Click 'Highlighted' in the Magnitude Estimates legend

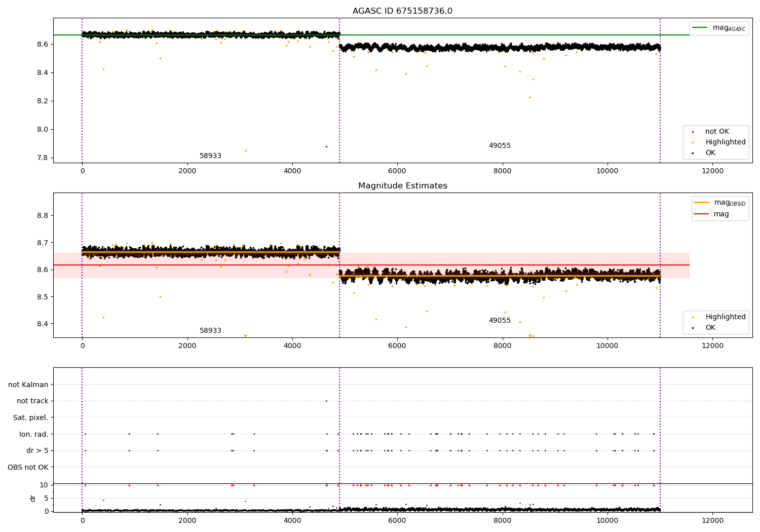725,317
